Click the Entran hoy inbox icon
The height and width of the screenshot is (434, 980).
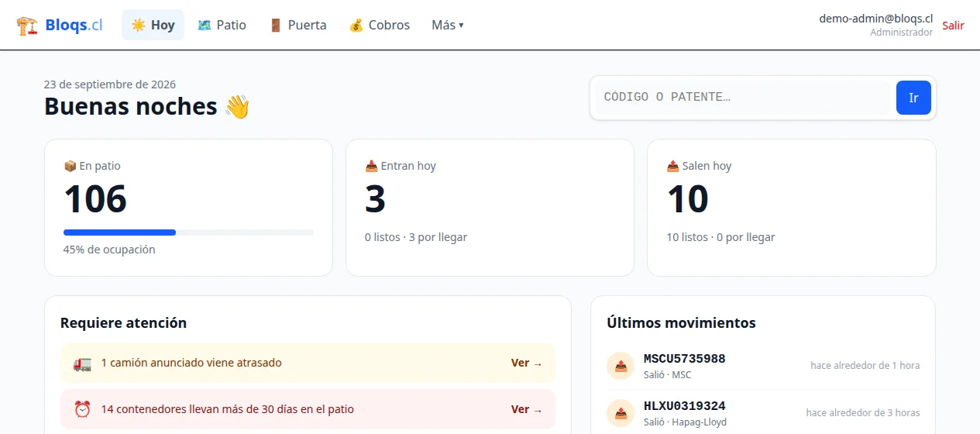pyautogui.click(x=371, y=166)
